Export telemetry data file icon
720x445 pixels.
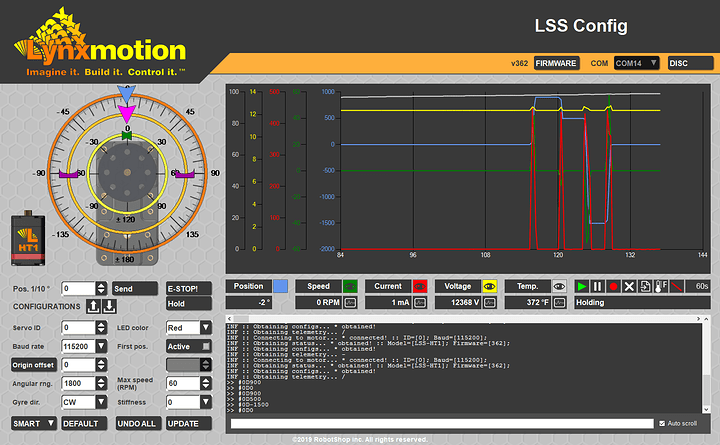[x=645, y=287]
